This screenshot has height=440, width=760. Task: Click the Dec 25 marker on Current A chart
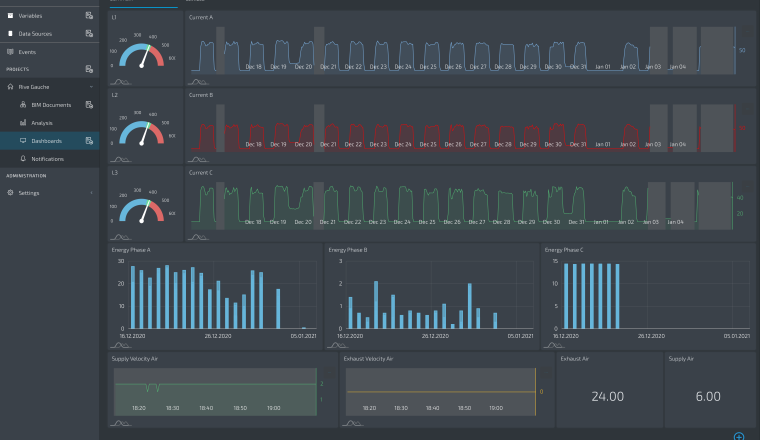(x=427, y=67)
